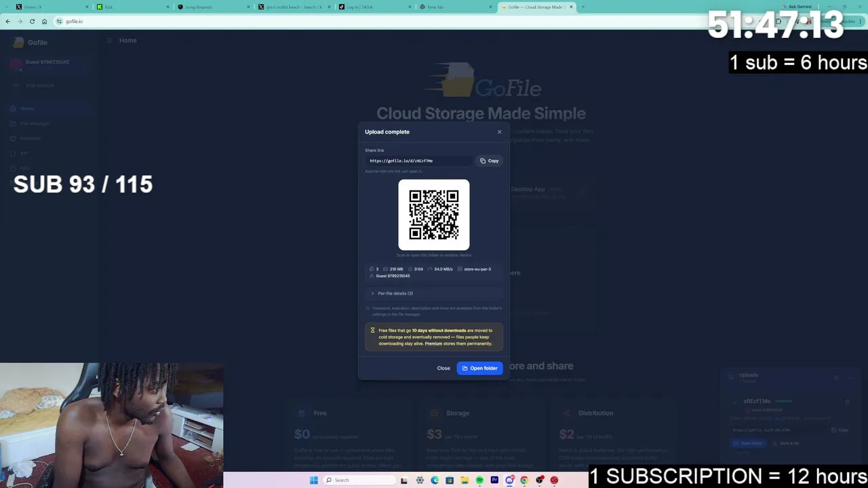Click the browser back arrow
This screenshot has width=868, height=488.
click(x=7, y=21)
